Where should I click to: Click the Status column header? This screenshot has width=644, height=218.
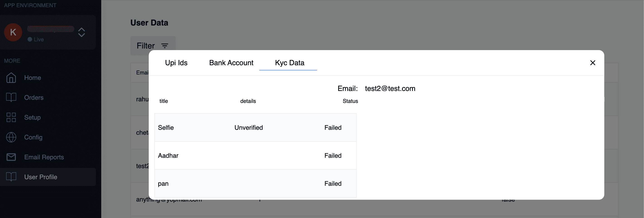(350, 101)
